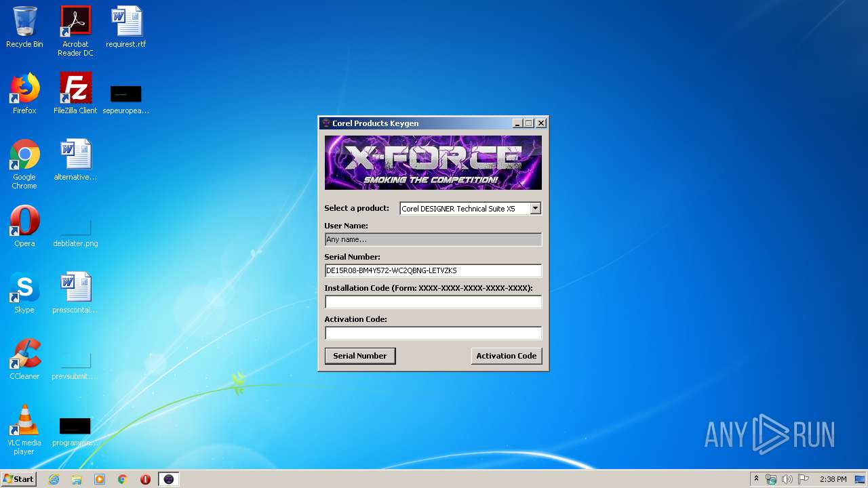Open the volume speaker tray icon
The width and height of the screenshot is (868, 488).
[x=787, y=479]
